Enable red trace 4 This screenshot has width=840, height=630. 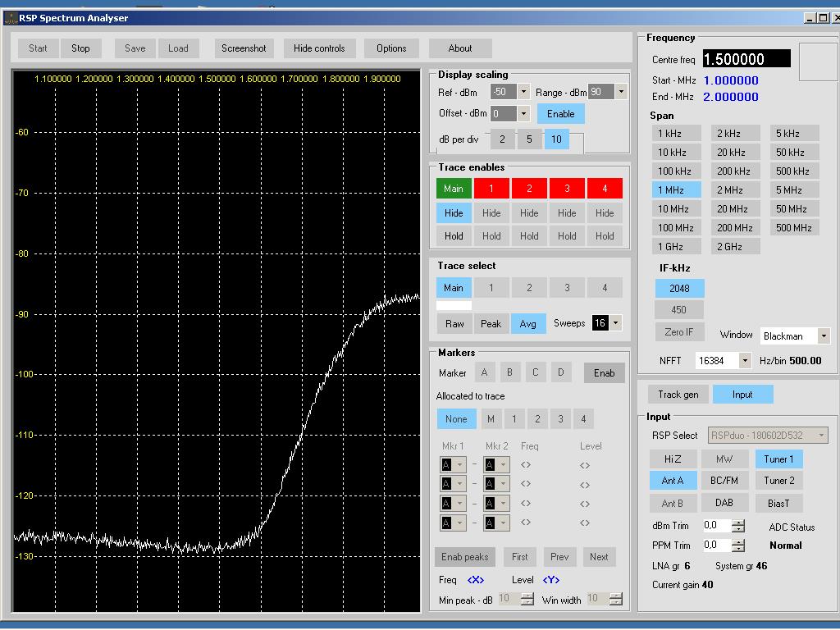click(605, 189)
